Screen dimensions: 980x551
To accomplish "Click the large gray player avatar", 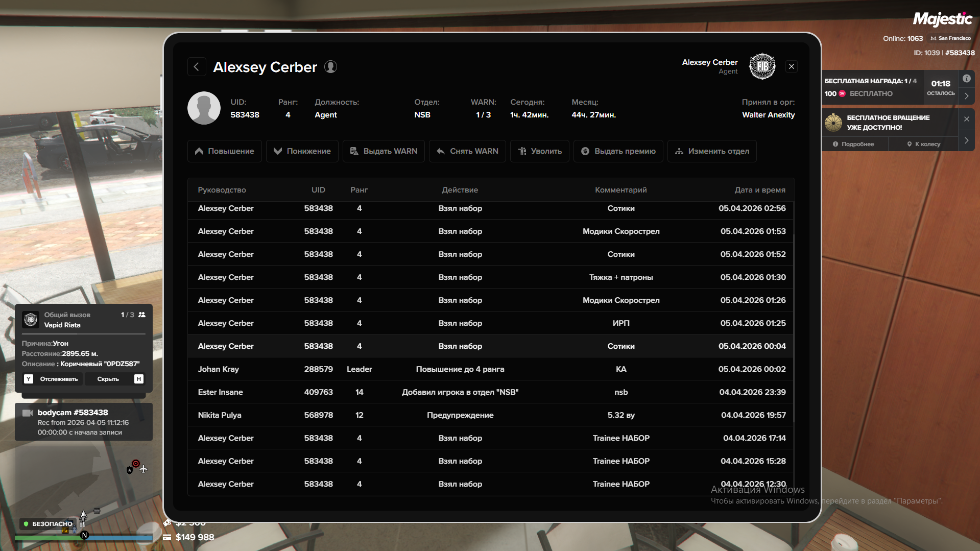I will [x=204, y=108].
